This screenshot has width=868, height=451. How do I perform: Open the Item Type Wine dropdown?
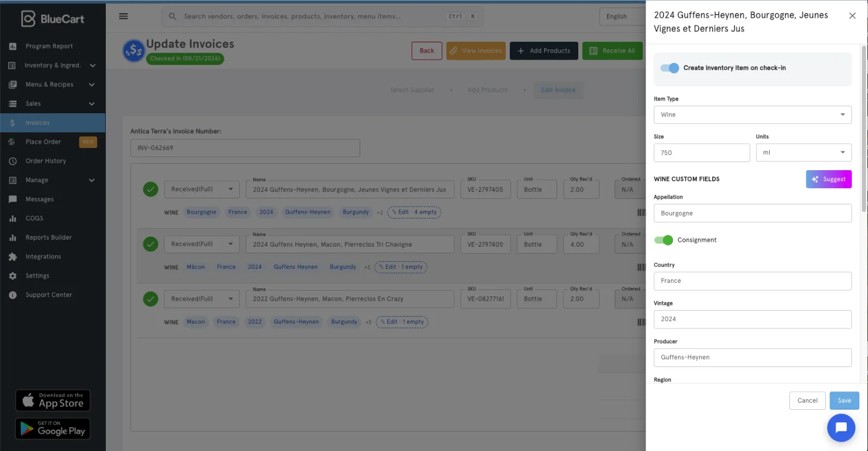(x=752, y=115)
